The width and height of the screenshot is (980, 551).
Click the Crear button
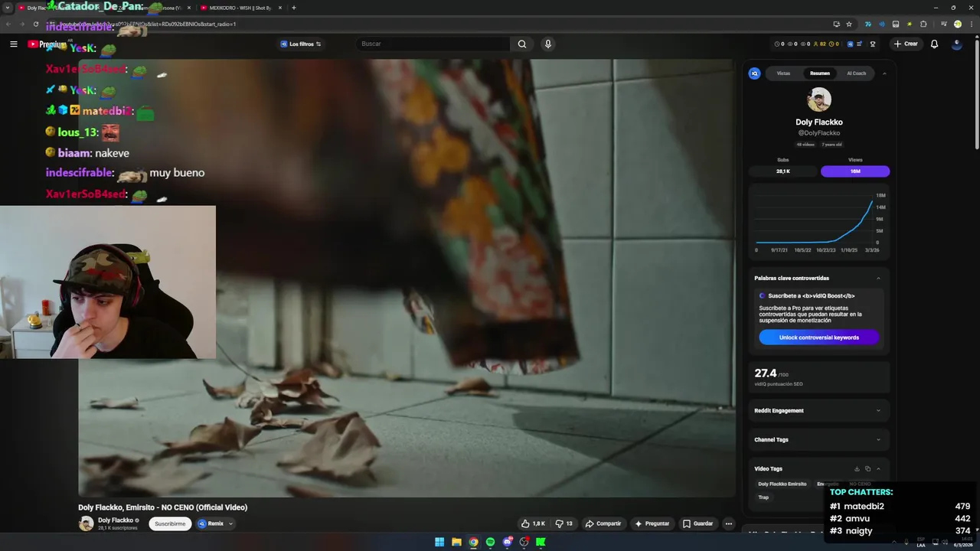(905, 44)
